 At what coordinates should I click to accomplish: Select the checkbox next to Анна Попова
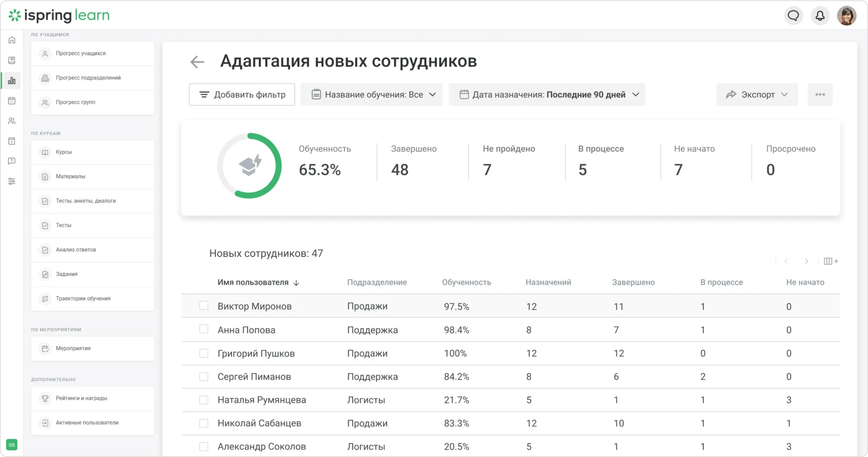pyautogui.click(x=204, y=329)
